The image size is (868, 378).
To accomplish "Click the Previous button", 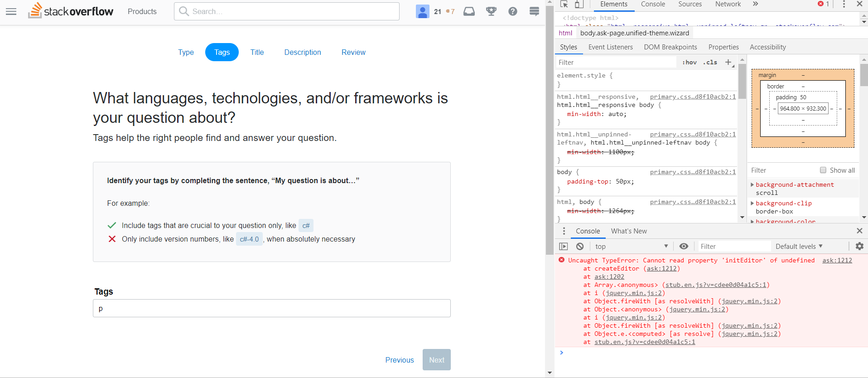I will point(400,360).
